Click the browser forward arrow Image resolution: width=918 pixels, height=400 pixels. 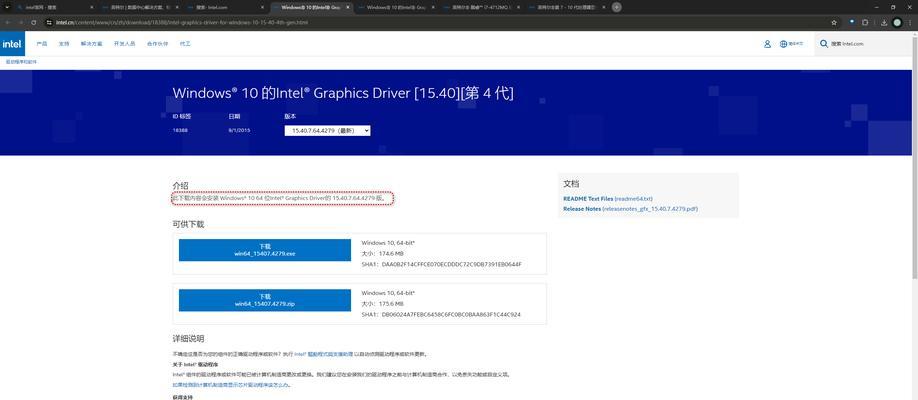[20, 22]
